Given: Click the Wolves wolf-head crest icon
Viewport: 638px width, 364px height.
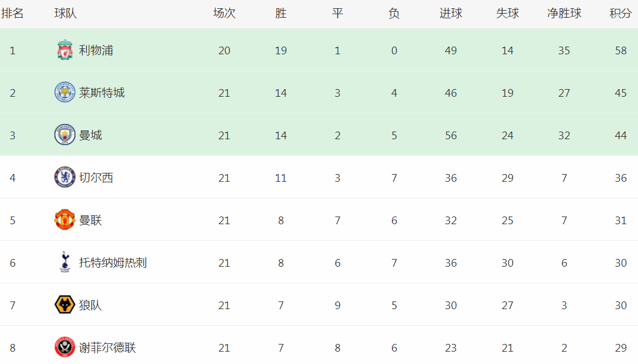Looking at the screenshot, I should tap(65, 304).
